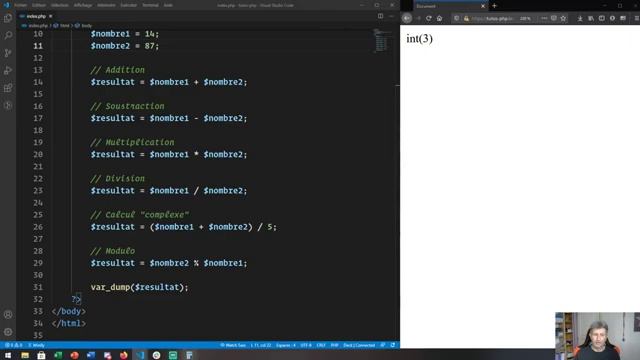The height and width of the screenshot is (360, 640).
Task: Launch Firefox from the taskbar
Action: 123,355
